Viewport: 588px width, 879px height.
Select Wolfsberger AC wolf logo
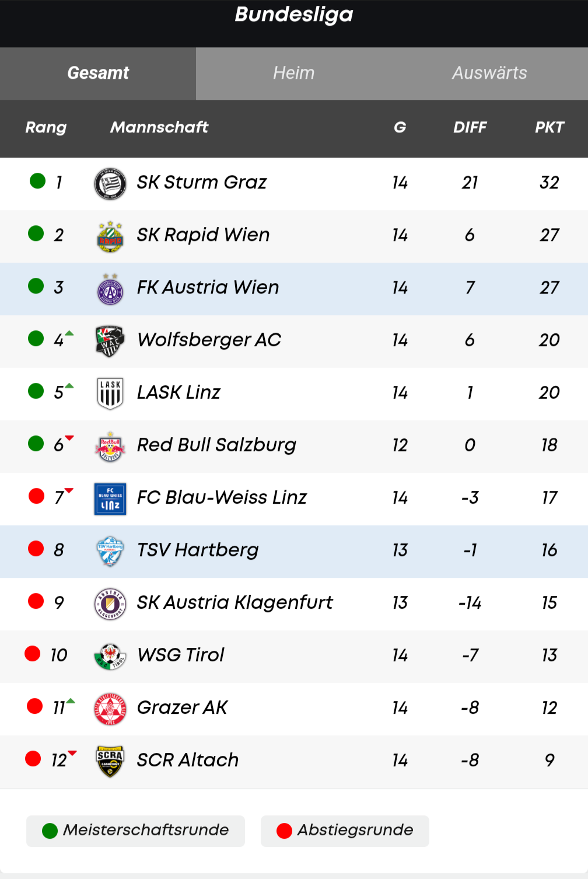[x=110, y=341]
